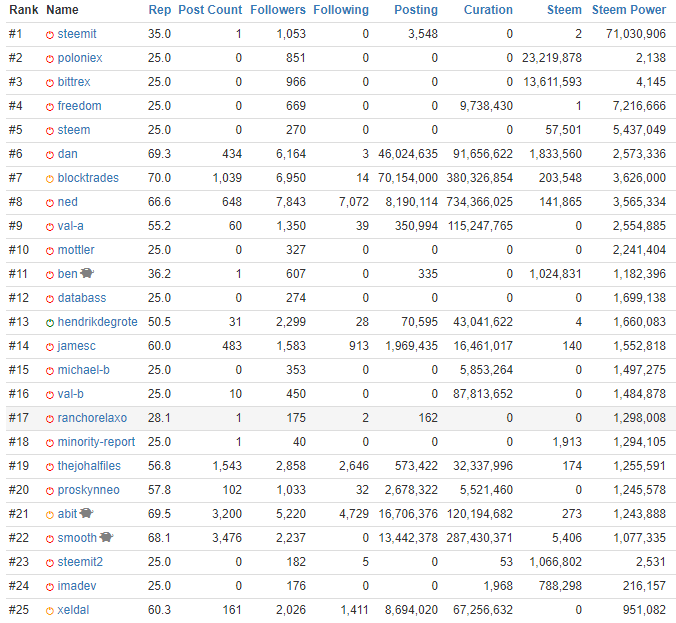Click the orange status icon beside xeldal
This screenshot has height=623, width=676.
(50, 611)
